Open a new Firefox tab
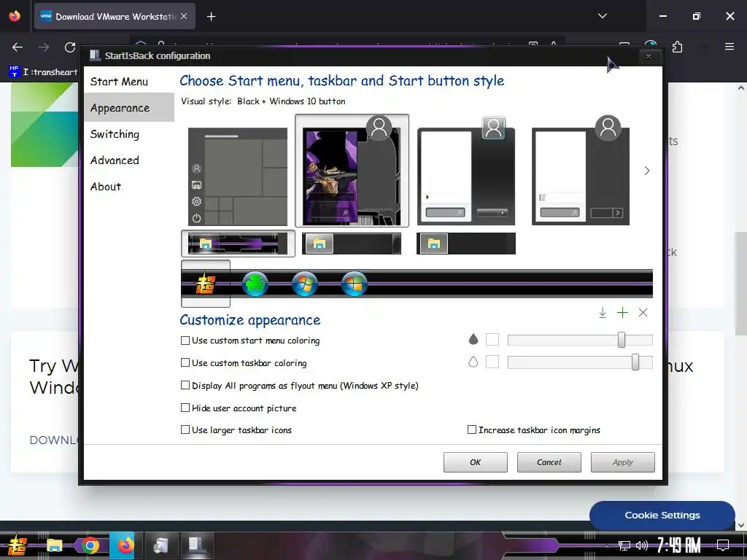Screen dimensions: 747x560 pyautogui.click(x=211, y=17)
